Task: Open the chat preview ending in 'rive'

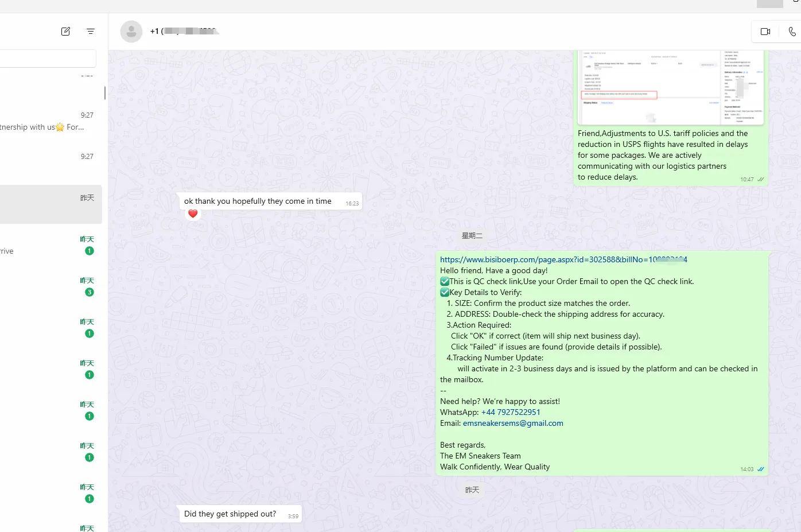Action: pyautogui.click(x=51, y=246)
